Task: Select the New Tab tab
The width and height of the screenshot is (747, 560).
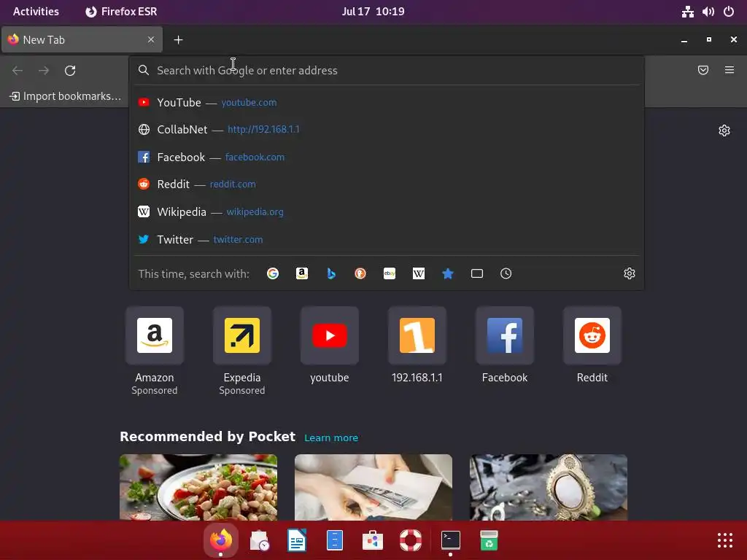Action: click(82, 39)
